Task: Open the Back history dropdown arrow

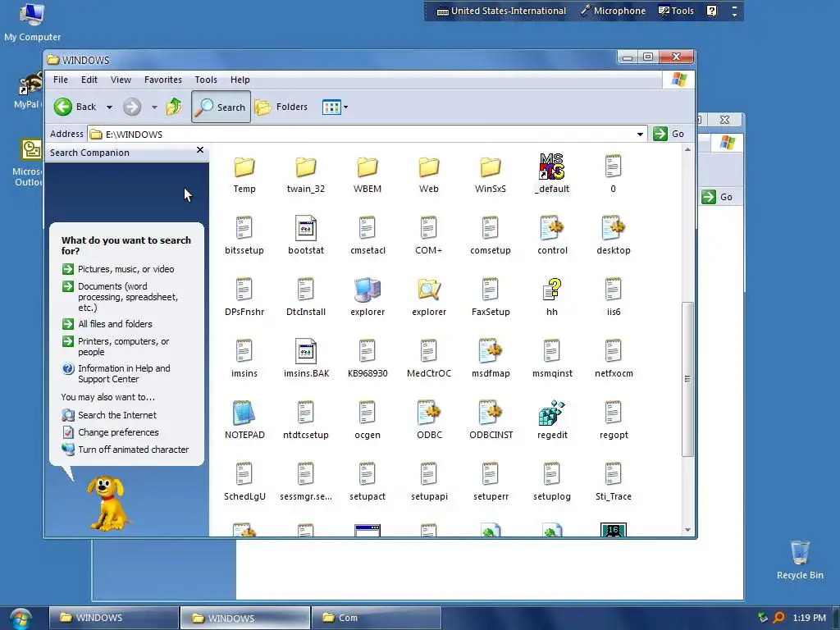Action: 109,107
